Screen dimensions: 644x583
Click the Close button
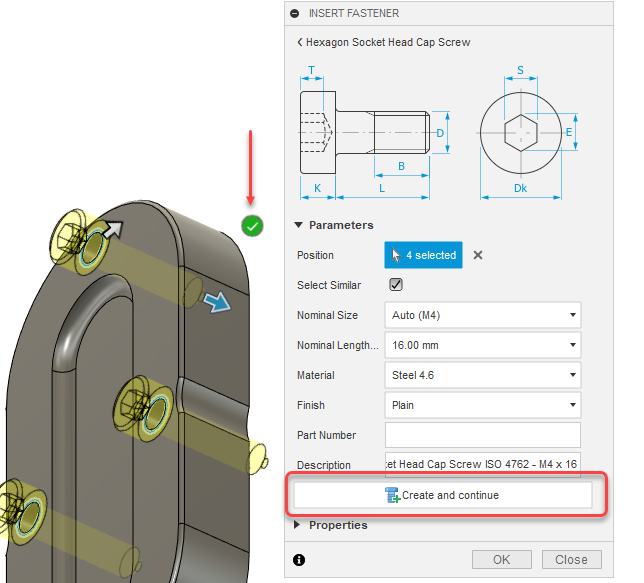pos(571,560)
